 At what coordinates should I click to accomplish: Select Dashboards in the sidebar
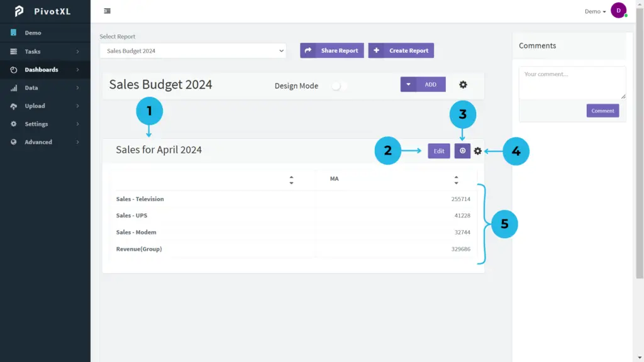click(x=45, y=70)
